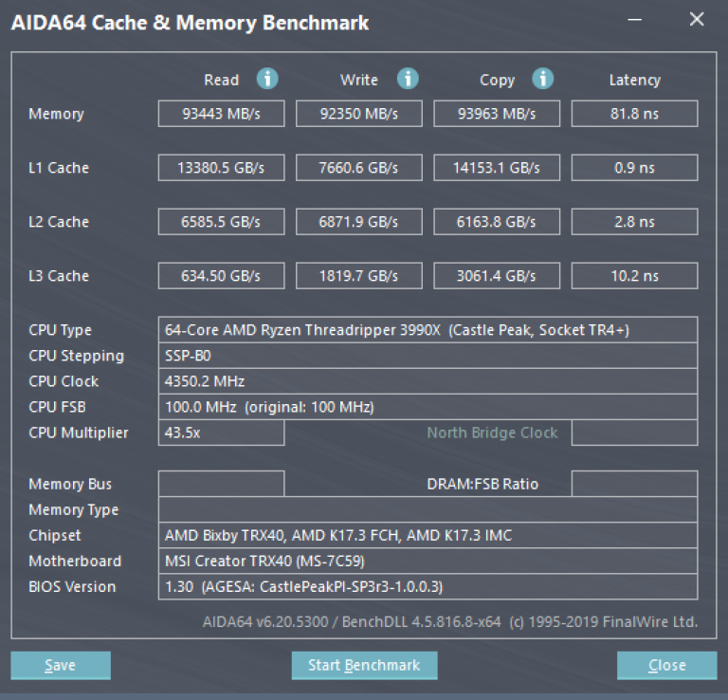Image resolution: width=728 pixels, height=700 pixels.
Task: Click the Chipset label
Action: pyautogui.click(x=55, y=536)
